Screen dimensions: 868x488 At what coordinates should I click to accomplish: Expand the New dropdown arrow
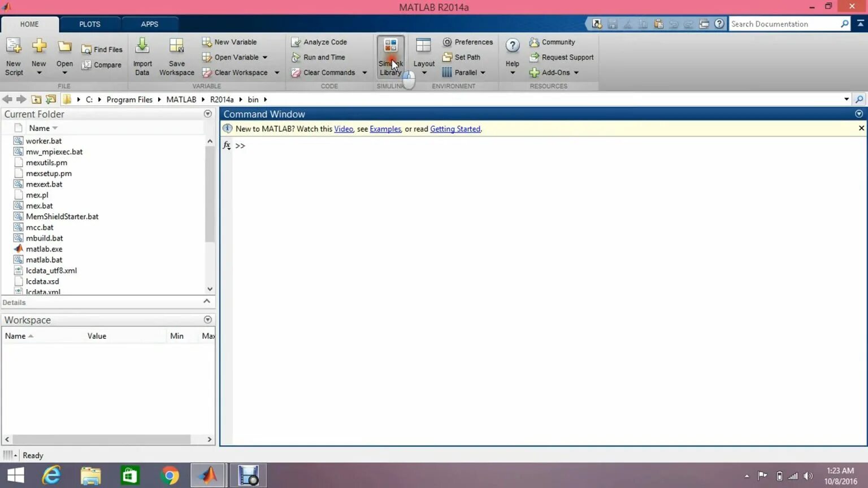pyautogui.click(x=39, y=73)
